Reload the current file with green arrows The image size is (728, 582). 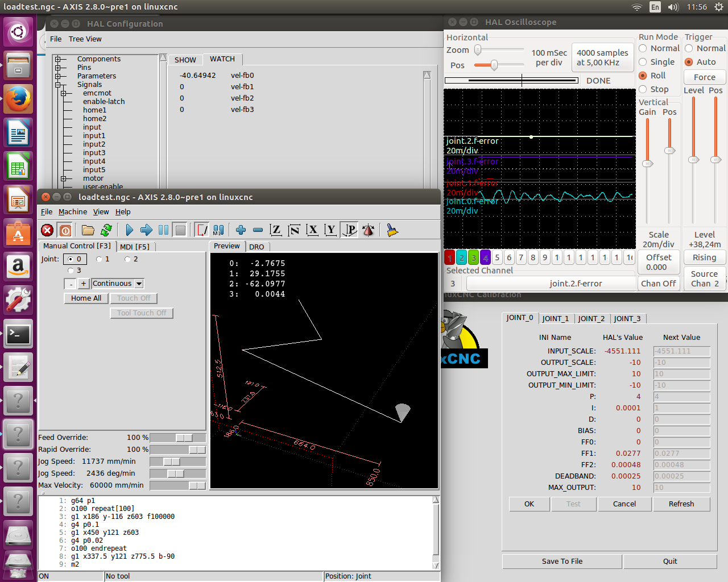pos(106,230)
